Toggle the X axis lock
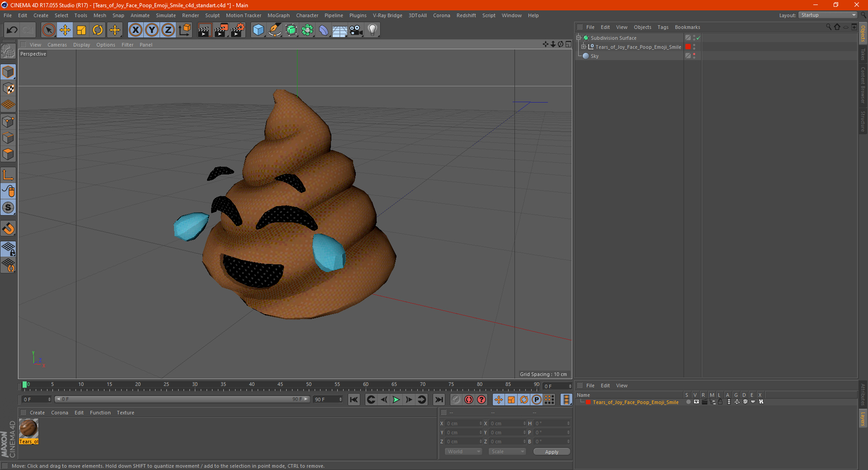The image size is (868, 470). click(135, 30)
